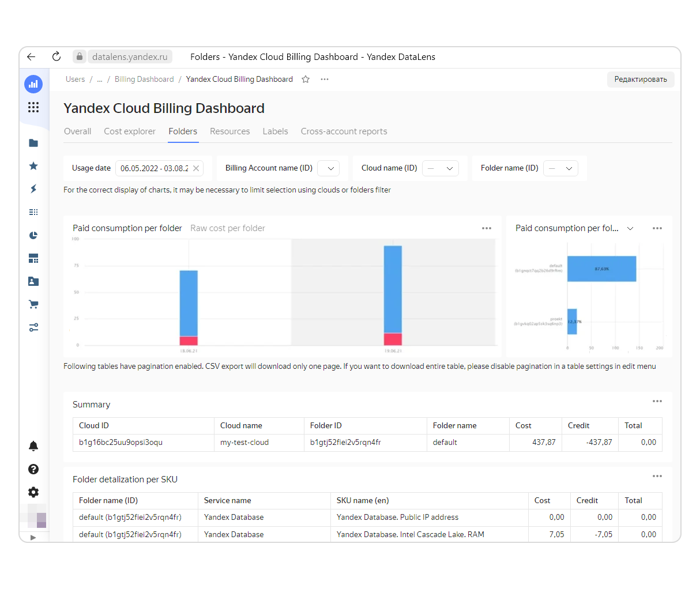The image size is (700, 589).
Task: Open Connections lightning bolt icon in sidebar
Action: pos(33,189)
